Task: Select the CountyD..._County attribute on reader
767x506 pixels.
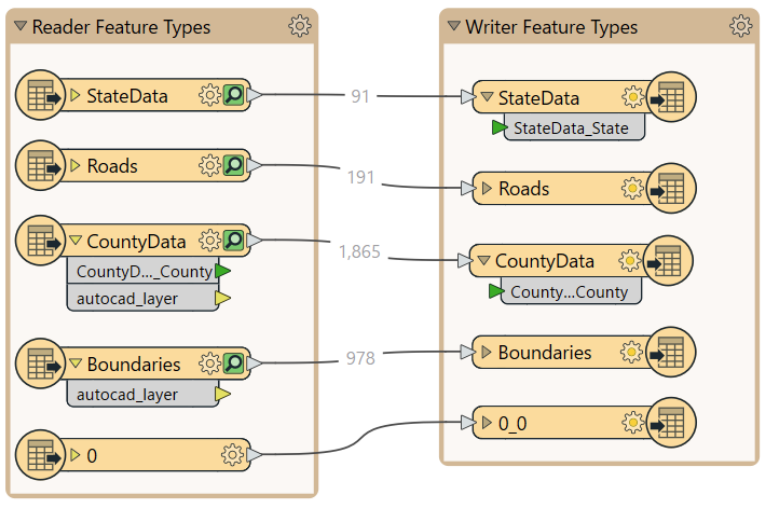Action: coord(144,271)
